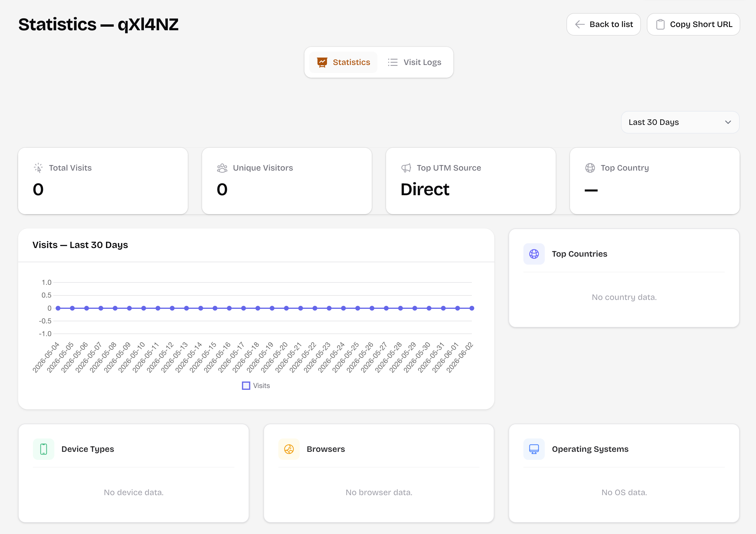Click the Device Types phone icon

click(43, 449)
